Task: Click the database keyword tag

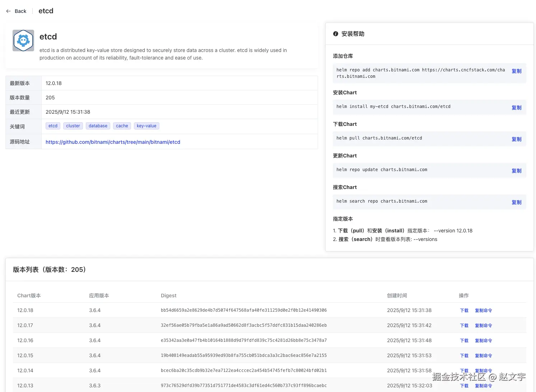Action: [98, 126]
